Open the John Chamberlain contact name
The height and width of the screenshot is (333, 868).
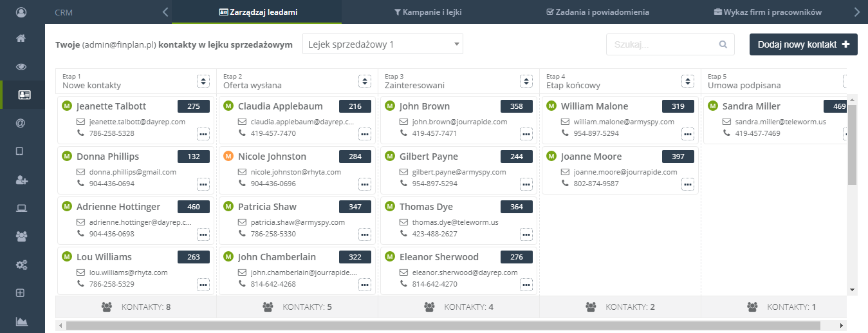[x=277, y=257]
